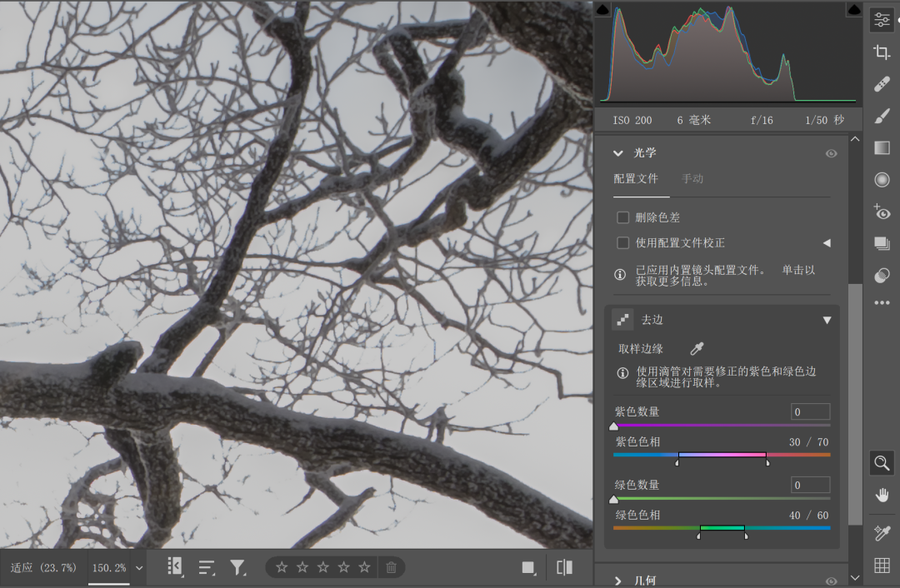Select the Radial Filter tool
This screenshot has width=900, height=588.
882,180
